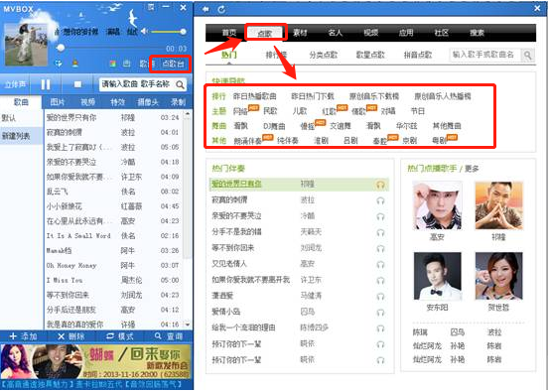Go back in the song browser window
Image resolution: width=549 pixels, height=392 pixels.
206,9
